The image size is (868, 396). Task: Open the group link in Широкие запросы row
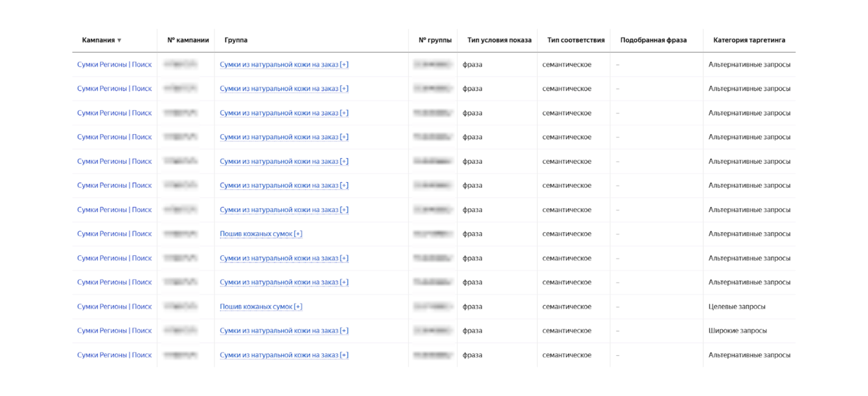[x=284, y=331]
